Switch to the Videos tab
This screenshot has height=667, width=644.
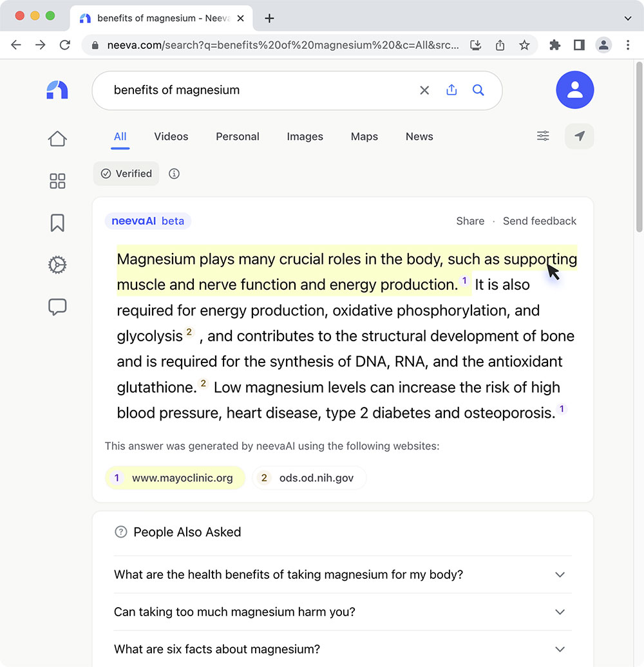click(171, 136)
